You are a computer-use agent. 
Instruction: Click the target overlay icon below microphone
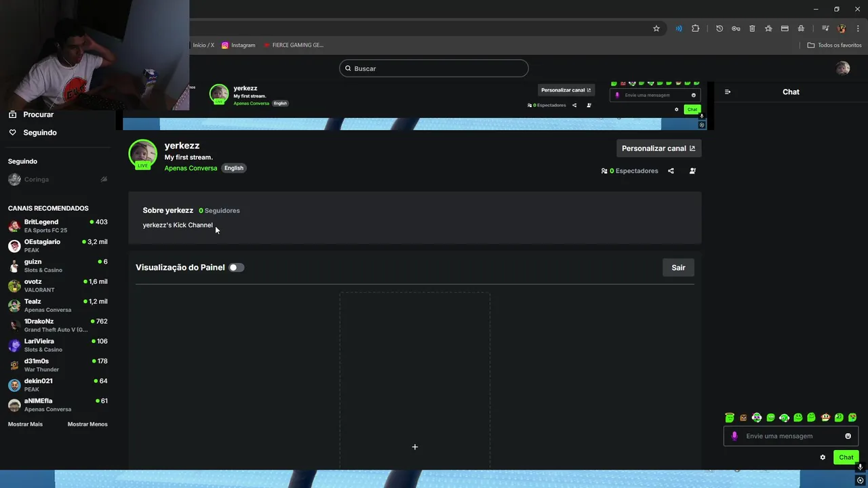(860, 481)
